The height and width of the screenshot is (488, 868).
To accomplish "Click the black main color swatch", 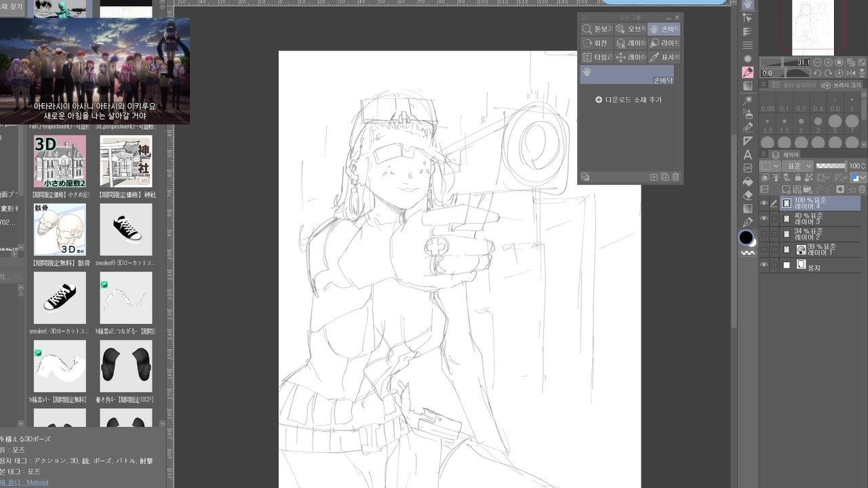I will coord(746,237).
